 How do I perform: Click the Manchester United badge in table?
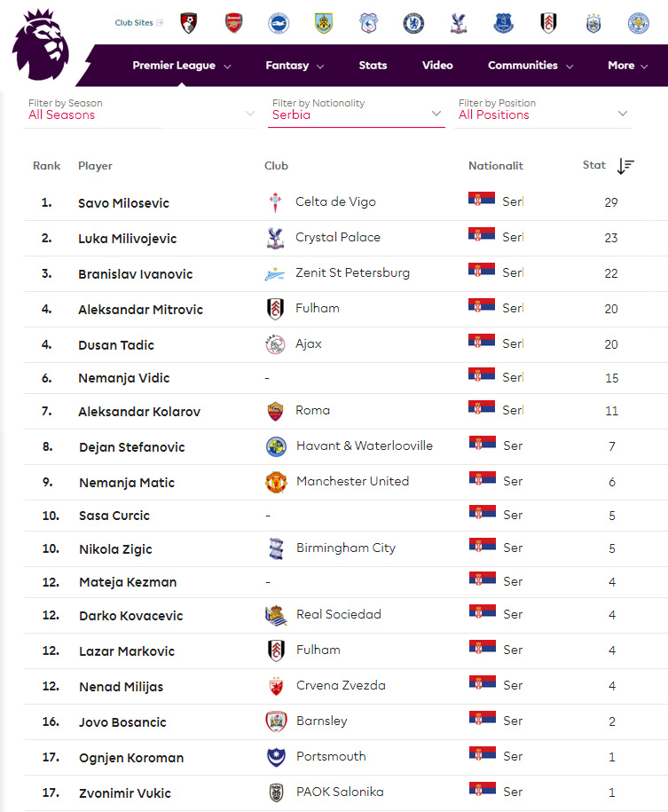point(276,482)
